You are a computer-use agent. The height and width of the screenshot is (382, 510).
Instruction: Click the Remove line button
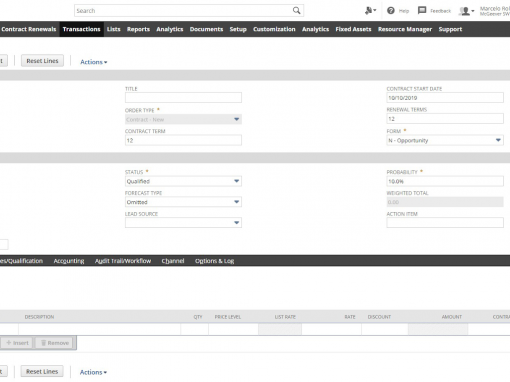tap(55, 343)
